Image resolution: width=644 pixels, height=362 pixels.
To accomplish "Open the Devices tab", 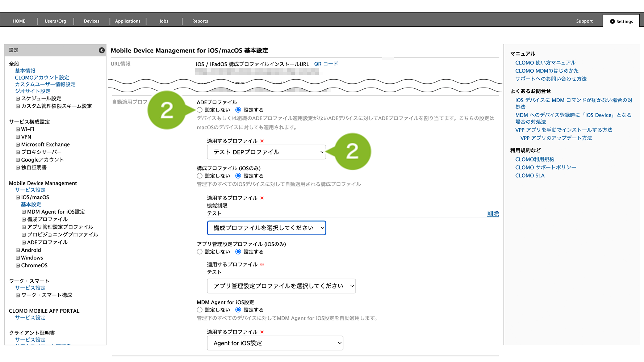I will (x=91, y=21).
